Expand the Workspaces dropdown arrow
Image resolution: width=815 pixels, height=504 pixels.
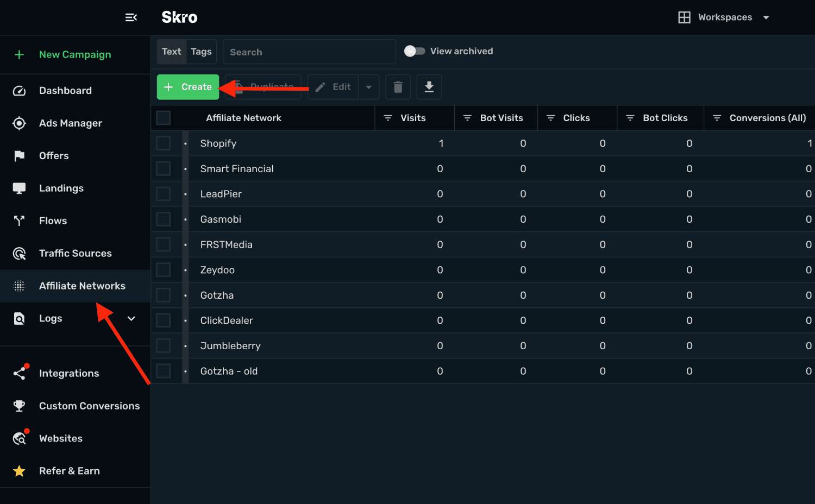pos(766,17)
